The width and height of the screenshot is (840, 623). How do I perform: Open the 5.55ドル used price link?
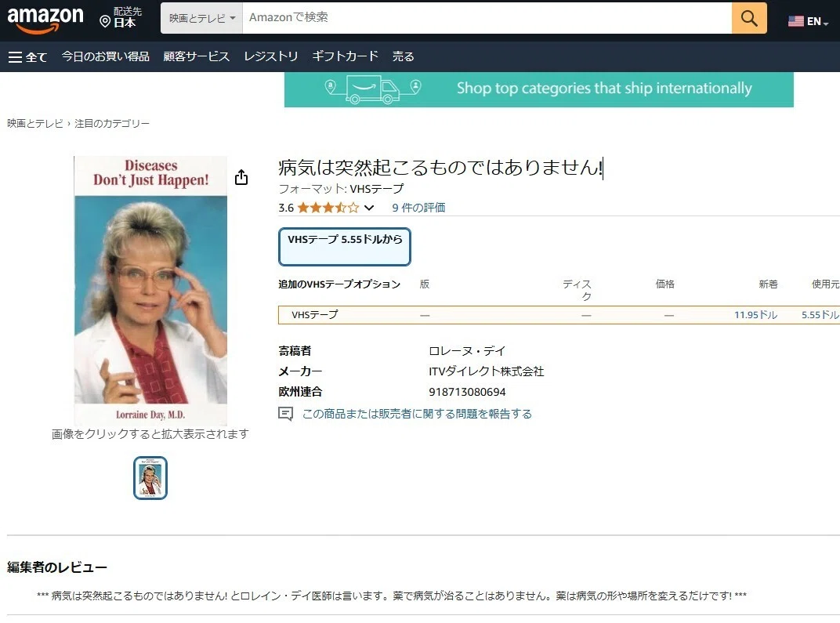coord(820,315)
